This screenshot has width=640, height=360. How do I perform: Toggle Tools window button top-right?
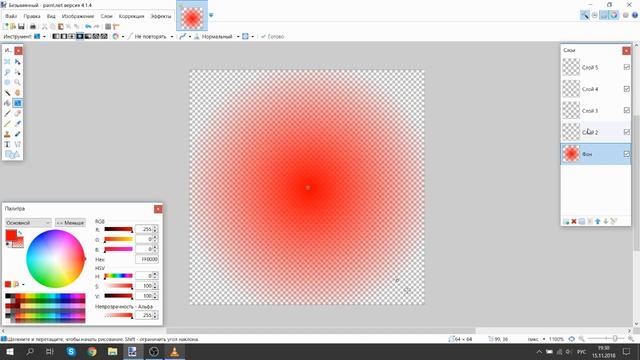585,15
